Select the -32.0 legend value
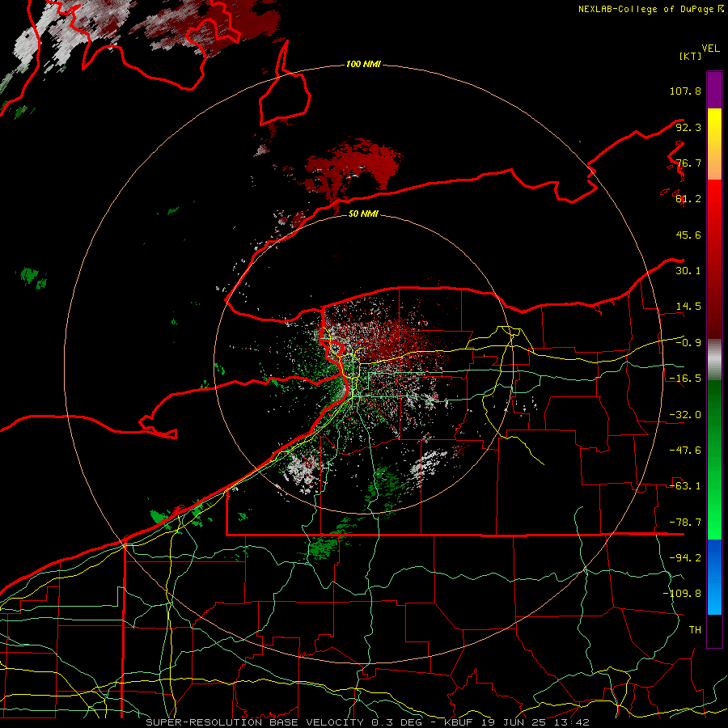Image resolution: width=728 pixels, height=728 pixels. coord(685,415)
